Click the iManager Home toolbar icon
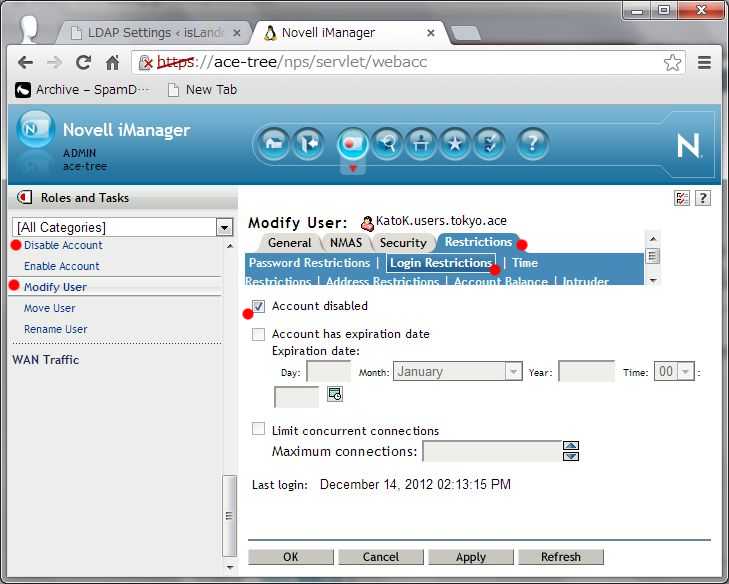Image resolution: width=729 pixels, height=584 pixels. click(x=274, y=144)
